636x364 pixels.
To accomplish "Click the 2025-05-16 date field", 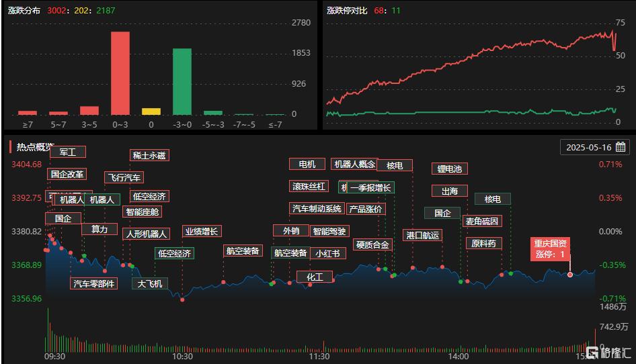I will click(594, 147).
